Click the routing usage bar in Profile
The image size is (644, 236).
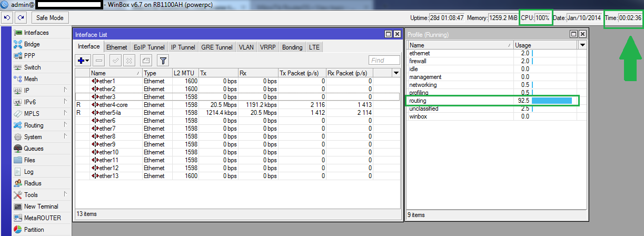[x=552, y=101]
